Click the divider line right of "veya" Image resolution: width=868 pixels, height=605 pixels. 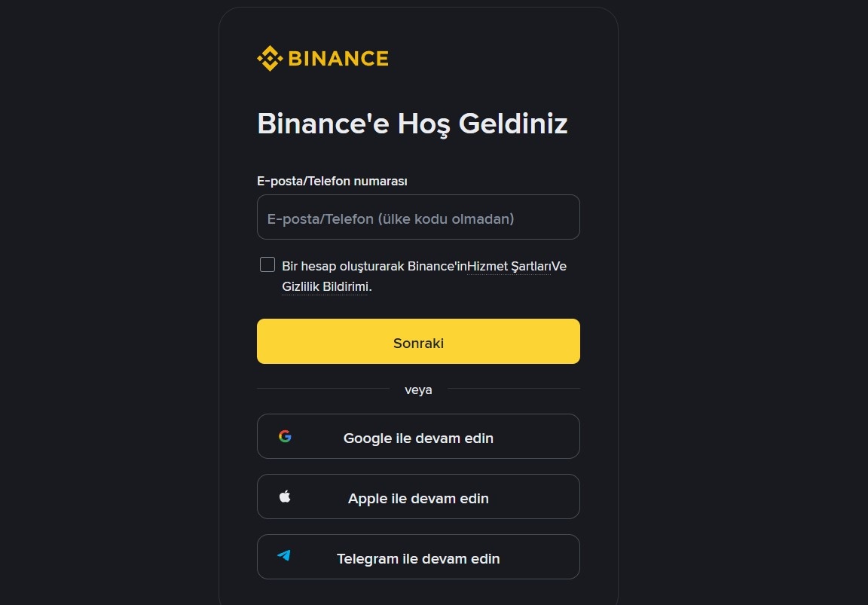coord(513,389)
